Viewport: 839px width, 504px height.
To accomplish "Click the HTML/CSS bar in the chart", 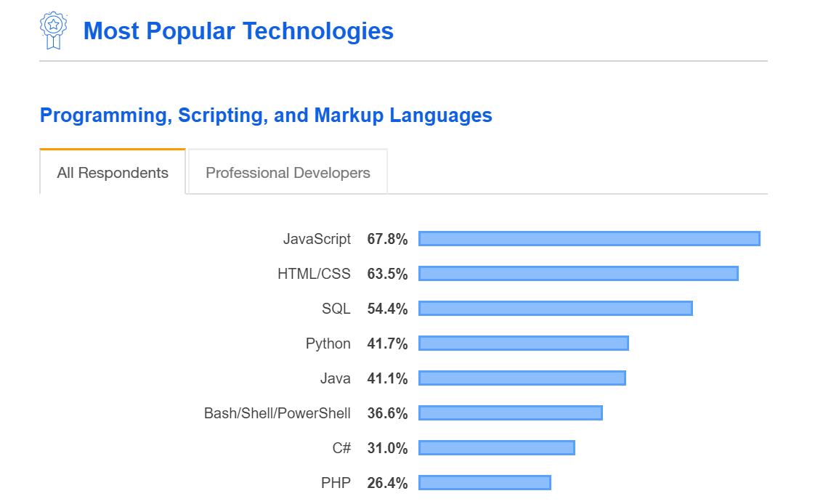I will point(578,274).
